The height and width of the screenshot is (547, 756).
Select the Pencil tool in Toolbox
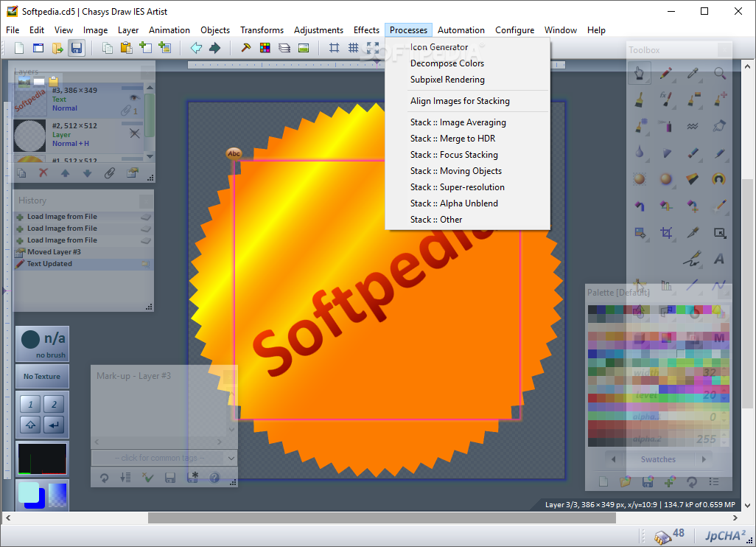pyautogui.click(x=666, y=73)
